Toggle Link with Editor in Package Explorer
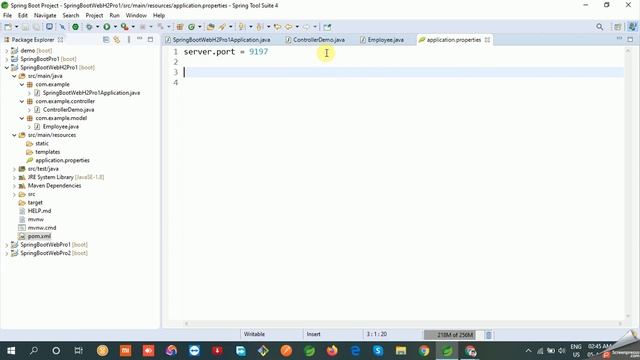Viewport: 640px width, 360px height. (117, 40)
